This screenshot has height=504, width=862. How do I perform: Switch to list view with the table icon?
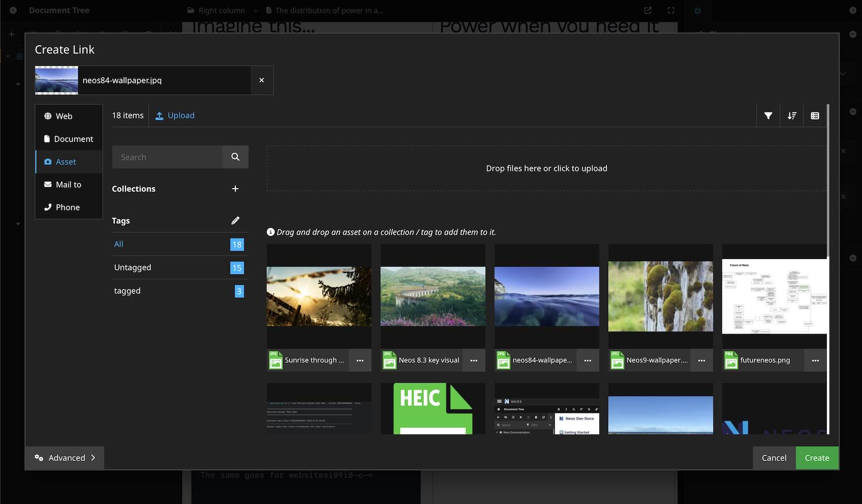click(x=815, y=115)
